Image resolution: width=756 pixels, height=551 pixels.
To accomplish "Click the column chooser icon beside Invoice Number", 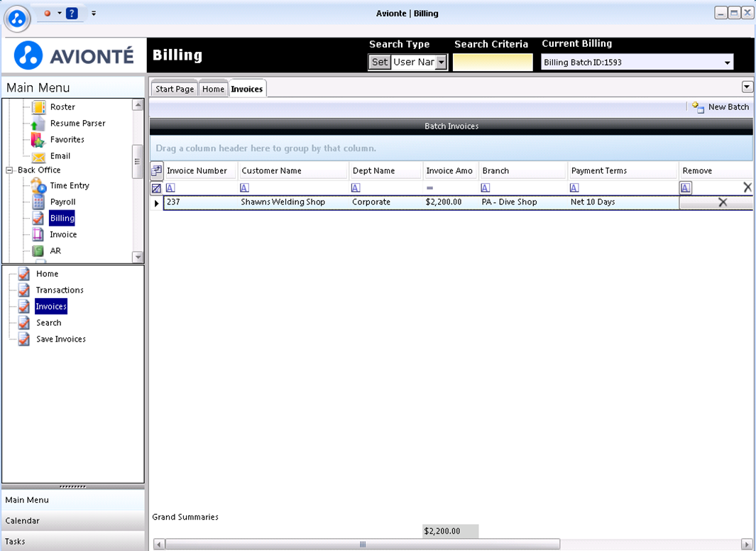I will pyautogui.click(x=157, y=170).
